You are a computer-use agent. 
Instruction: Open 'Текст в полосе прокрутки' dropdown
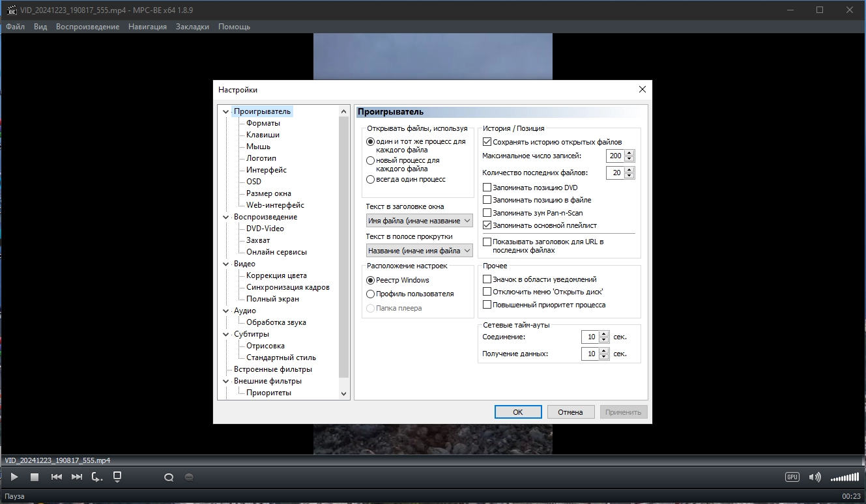coord(420,251)
